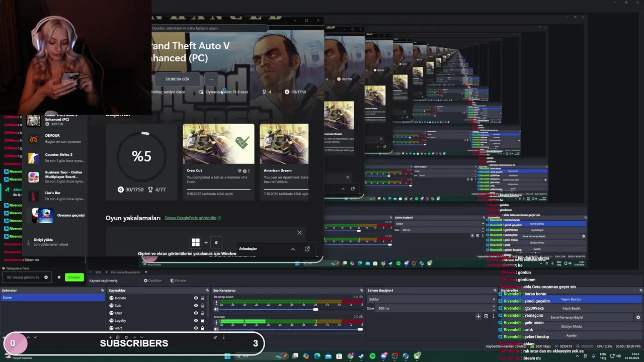This screenshot has width=644, height=362.
Task: Click 'STORE'DA GÖR' in Xbox app
Action: [178, 79]
